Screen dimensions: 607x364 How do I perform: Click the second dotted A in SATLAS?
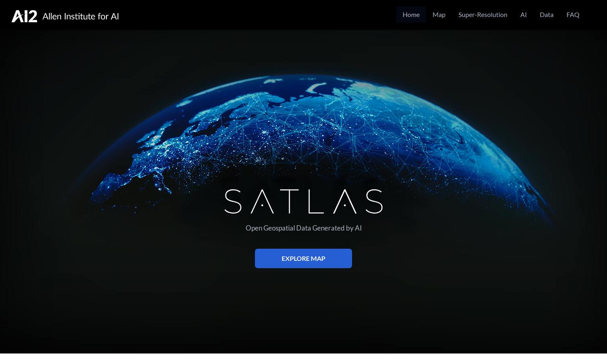pos(345,201)
